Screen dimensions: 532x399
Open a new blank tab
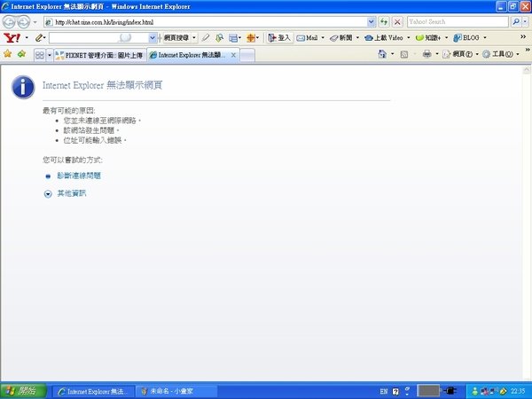(x=247, y=55)
